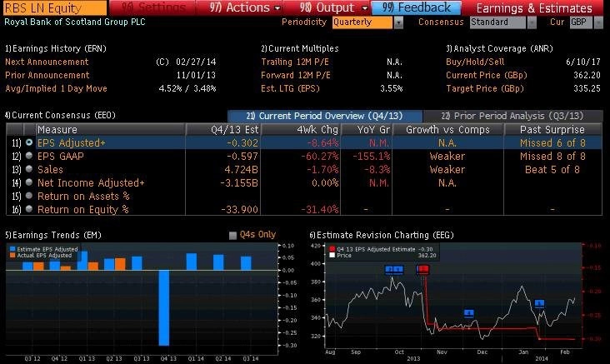Screen dimensions: 610x364
Task: Click Next Announcement date 02/27/14
Action: (x=196, y=62)
